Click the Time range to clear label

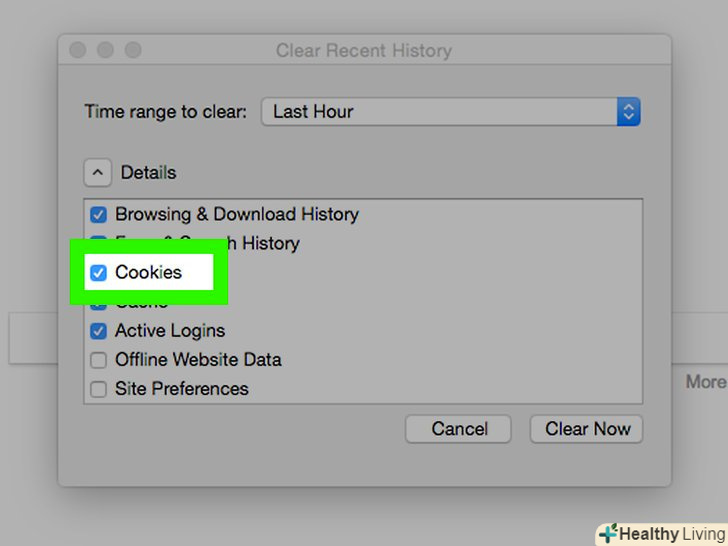click(x=165, y=112)
